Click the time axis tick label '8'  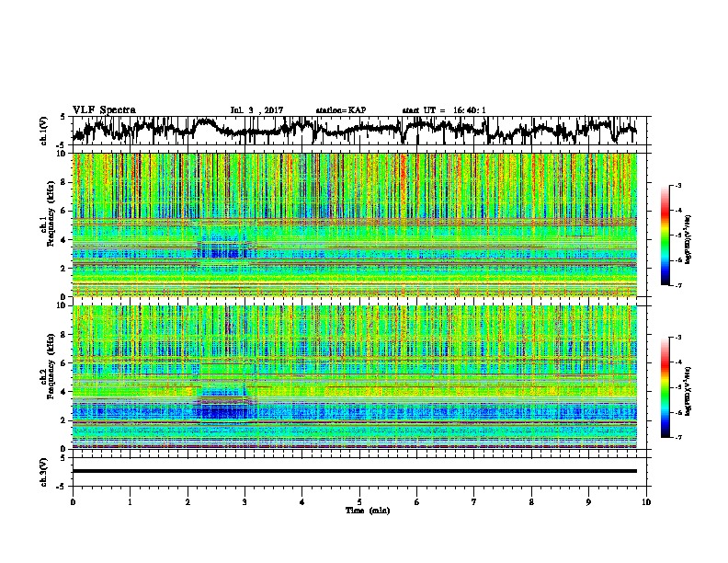[531, 502]
